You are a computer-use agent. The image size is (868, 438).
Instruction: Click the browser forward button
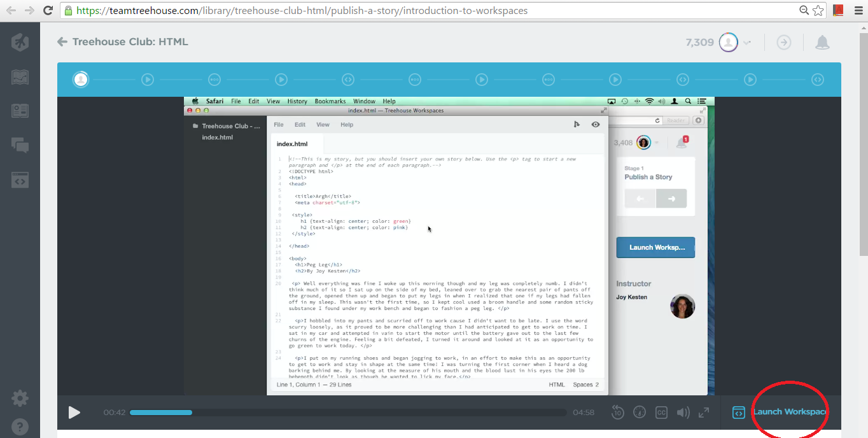pos(29,10)
